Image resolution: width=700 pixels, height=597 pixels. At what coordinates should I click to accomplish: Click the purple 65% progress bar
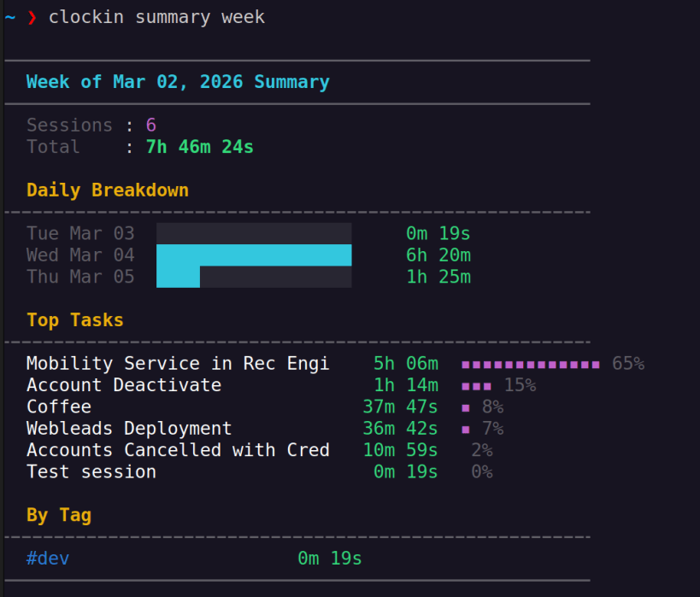click(531, 365)
